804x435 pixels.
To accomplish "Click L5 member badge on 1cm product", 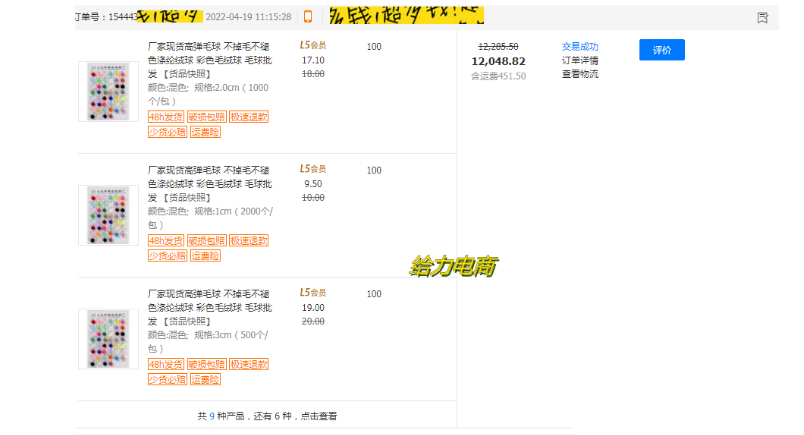I will pos(313,169).
